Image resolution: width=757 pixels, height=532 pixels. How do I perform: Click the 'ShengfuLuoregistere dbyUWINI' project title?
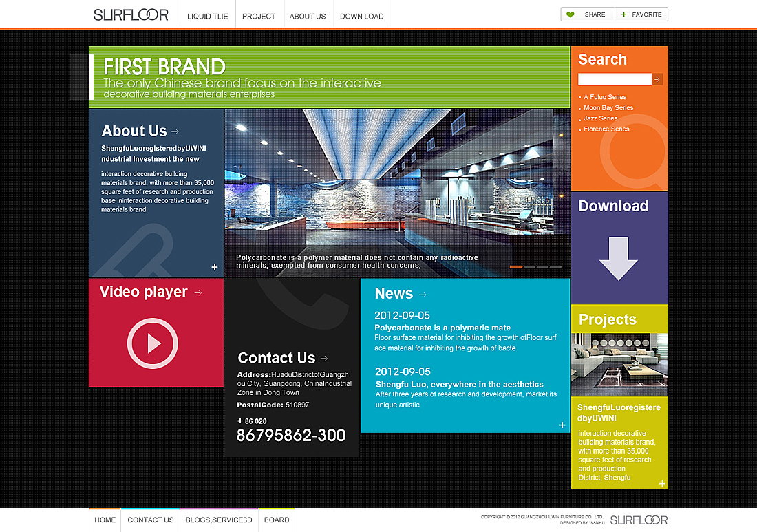tap(619, 413)
